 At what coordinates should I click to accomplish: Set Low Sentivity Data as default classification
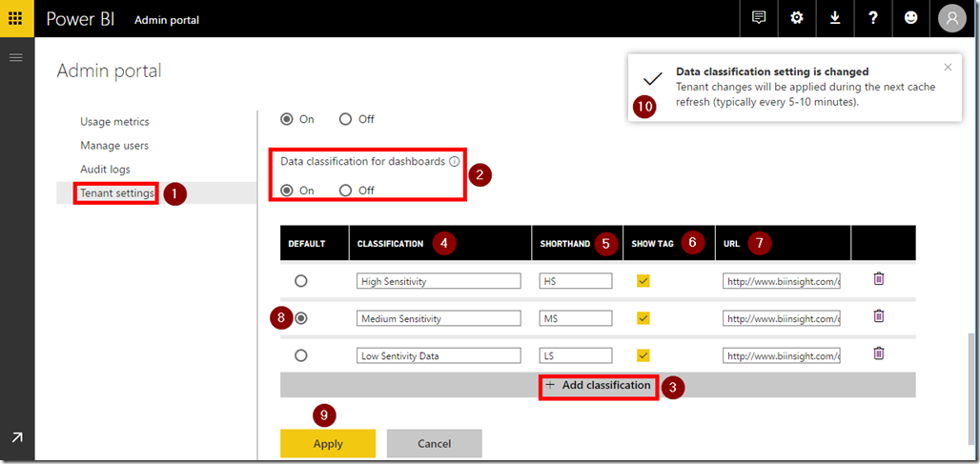point(301,355)
